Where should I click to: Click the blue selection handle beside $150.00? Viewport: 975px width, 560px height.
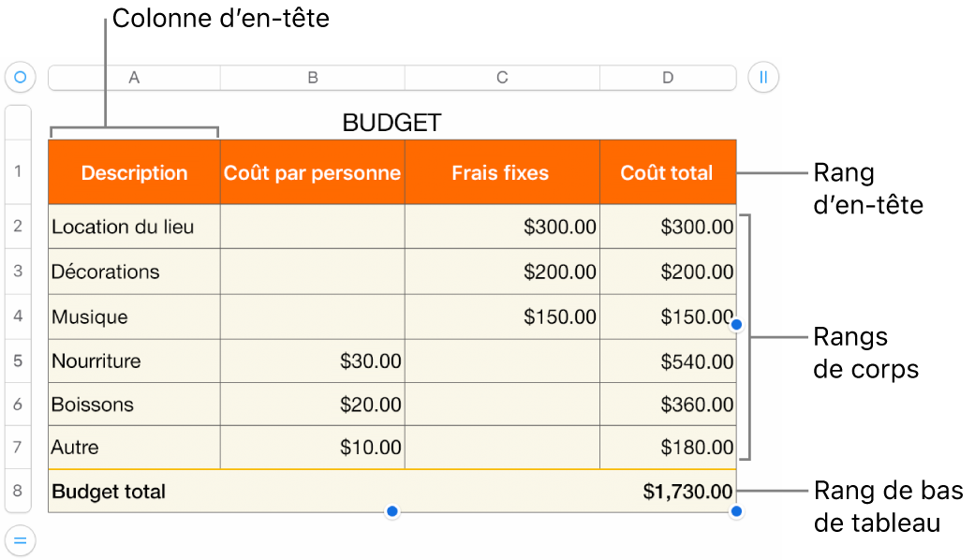pyautogui.click(x=737, y=324)
